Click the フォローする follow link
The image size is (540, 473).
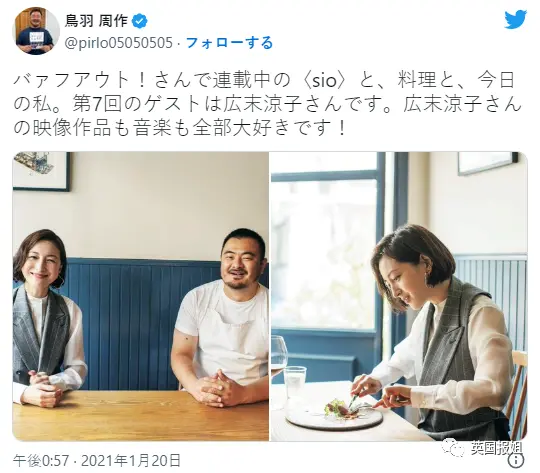coord(229,43)
